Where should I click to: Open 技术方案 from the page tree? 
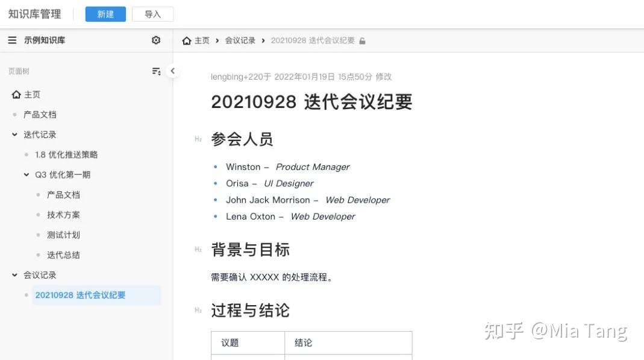(x=63, y=214)
